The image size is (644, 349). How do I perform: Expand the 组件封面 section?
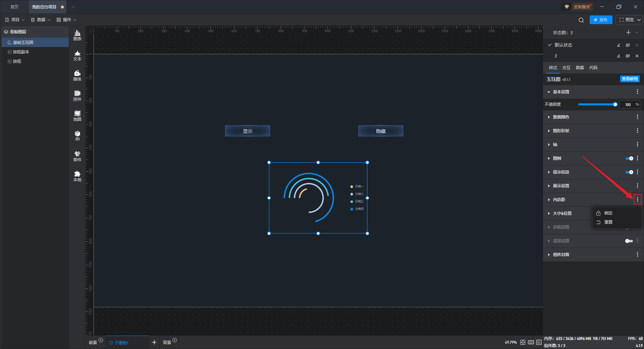coord(549,255)
